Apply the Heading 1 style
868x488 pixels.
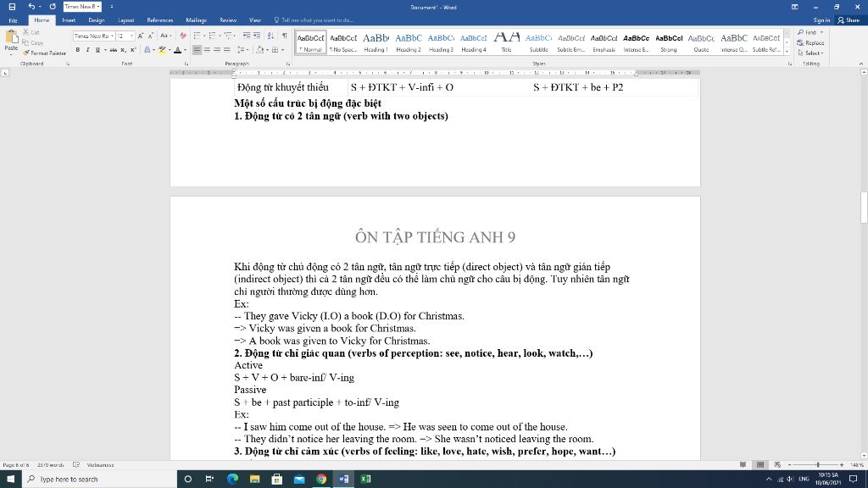(376, 42)
